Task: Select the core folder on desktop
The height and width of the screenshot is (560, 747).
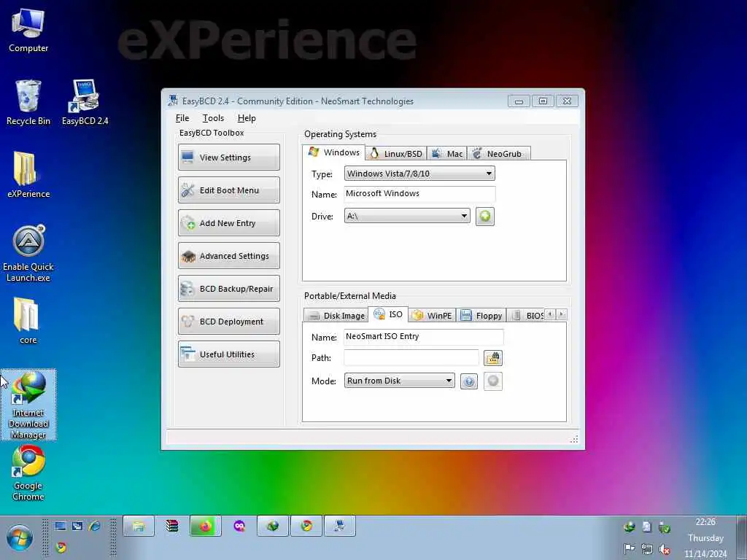Action: (x=28, y=321)
